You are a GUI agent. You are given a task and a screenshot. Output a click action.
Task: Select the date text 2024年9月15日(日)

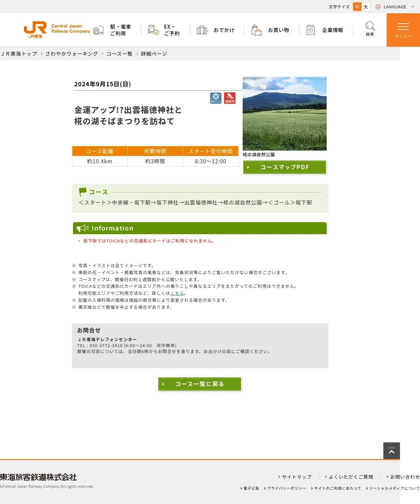[x=103, y=84]
